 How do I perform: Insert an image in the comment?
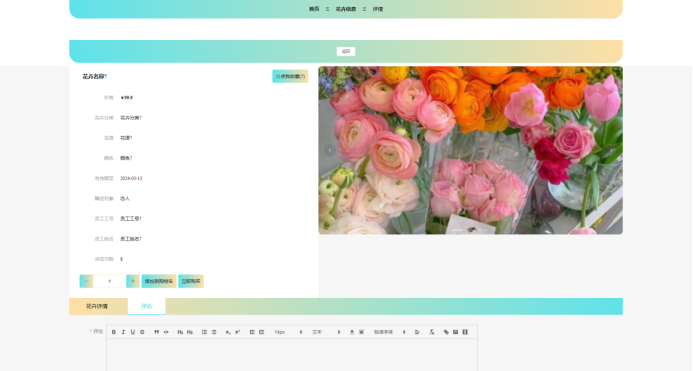[x=456, y=332]
